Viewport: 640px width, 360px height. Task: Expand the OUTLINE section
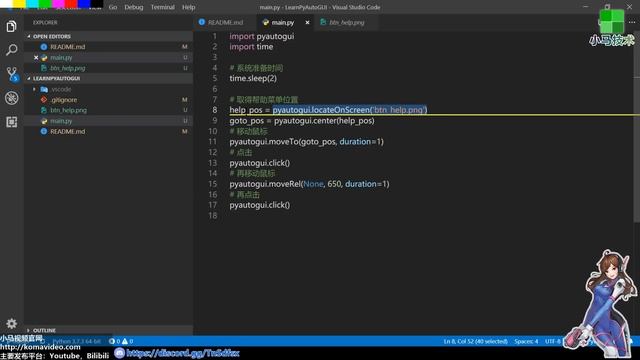pyautogui.click(x=29, y=330)
